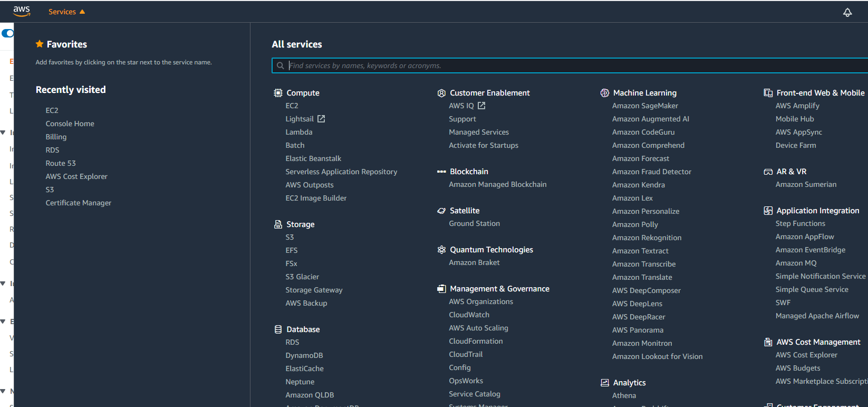Open EC2 Image Builder
868x407 pixels.
point(316,198)
